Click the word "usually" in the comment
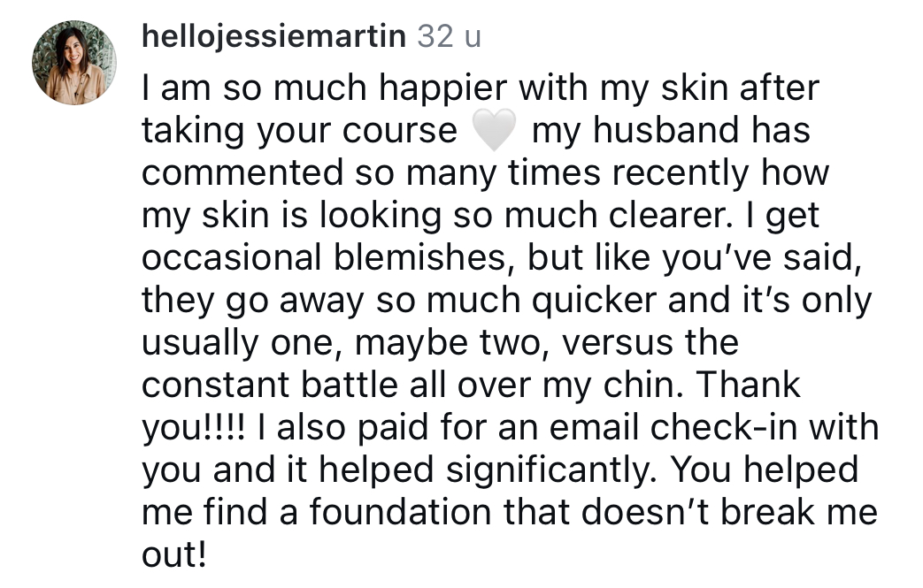The width and height of the screenshot is (923, 588). click(x=202, y=343)
